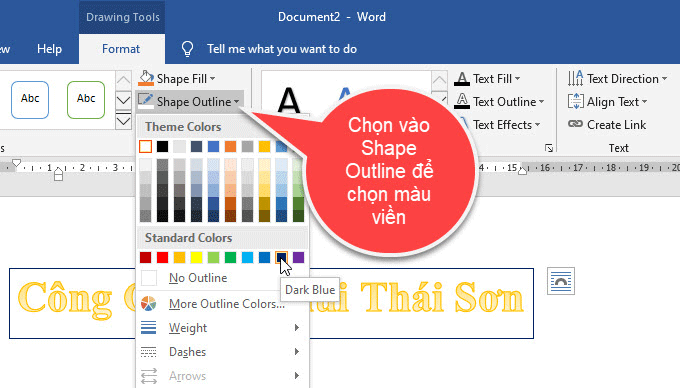Viewport: 680px width, 388px height.
Task: Open WordArt Styles dialog launcher
Action: (549, 148)
